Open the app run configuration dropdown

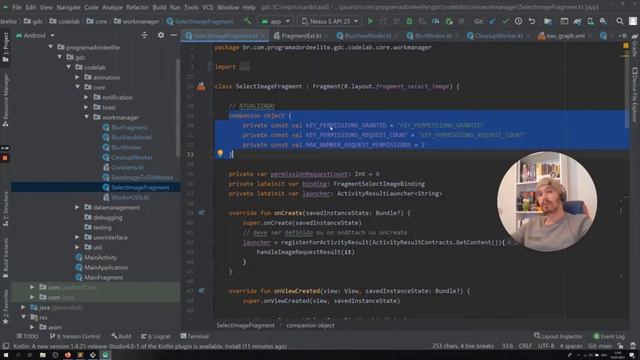[276, 21]
